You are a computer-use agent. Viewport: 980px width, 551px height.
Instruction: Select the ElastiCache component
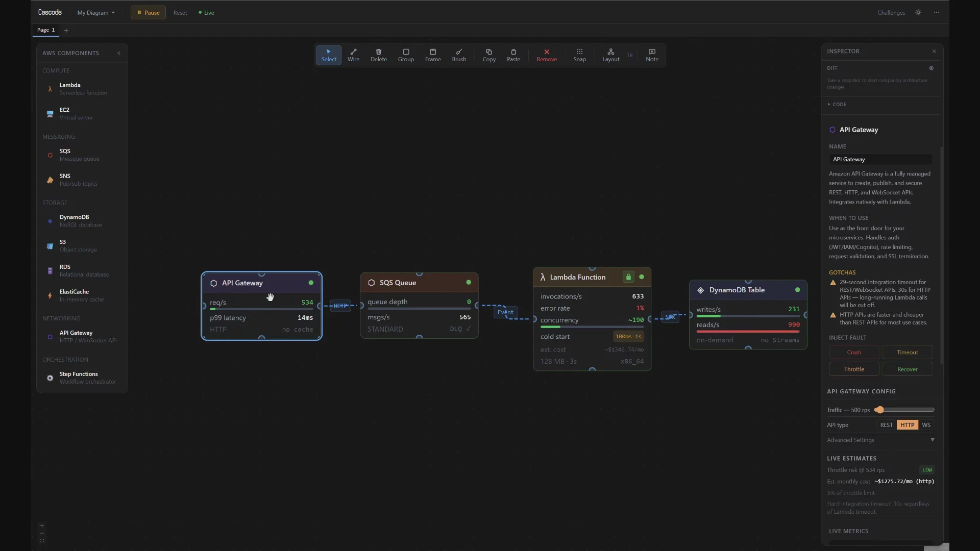82,295
